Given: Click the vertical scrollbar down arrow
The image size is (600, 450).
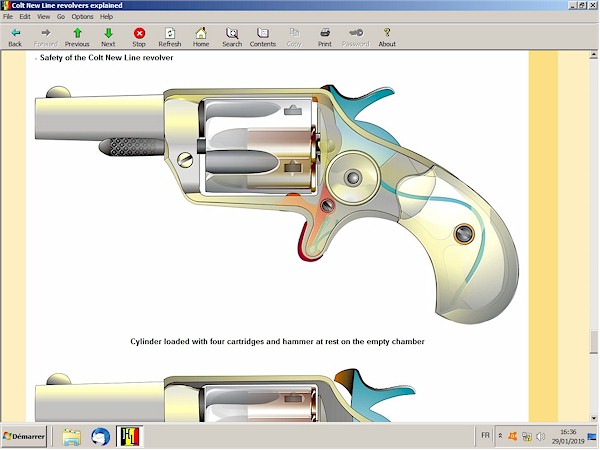Looking at the screenshot, I should (593, 418).
